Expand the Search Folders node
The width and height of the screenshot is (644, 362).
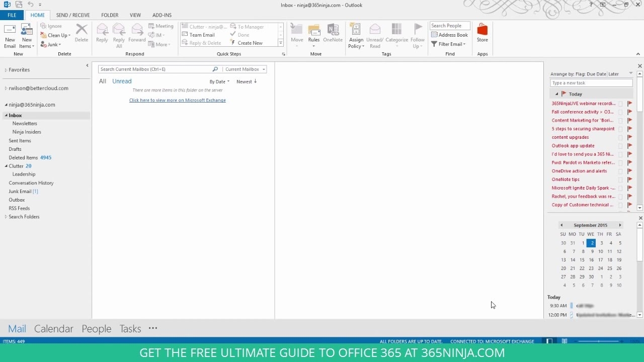6,217
